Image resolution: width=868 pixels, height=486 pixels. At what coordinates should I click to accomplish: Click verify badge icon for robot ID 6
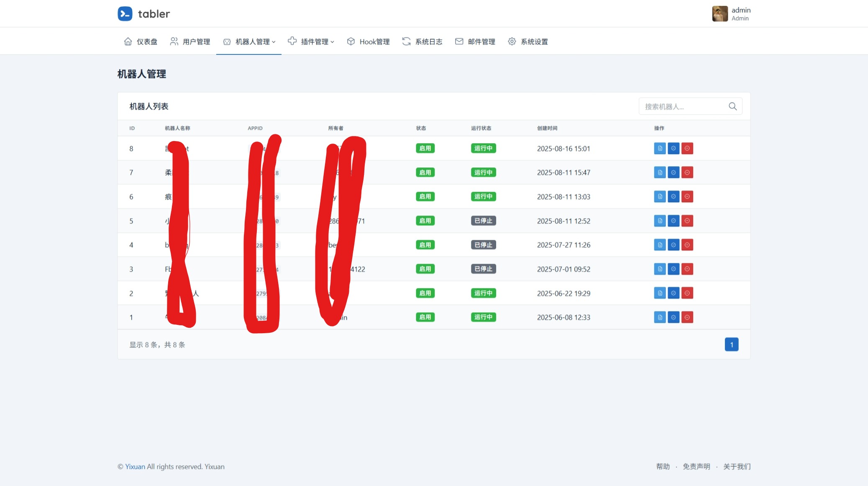[673, 197]
